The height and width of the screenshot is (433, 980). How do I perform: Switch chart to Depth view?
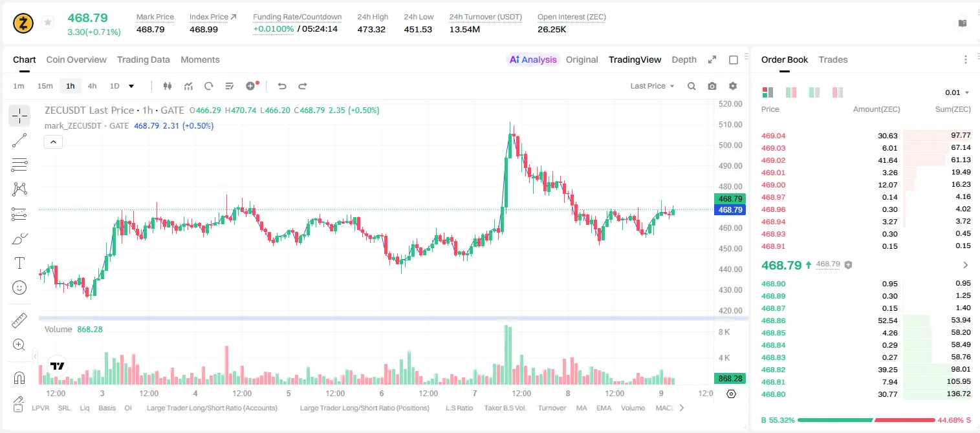(x=684, y=59)
